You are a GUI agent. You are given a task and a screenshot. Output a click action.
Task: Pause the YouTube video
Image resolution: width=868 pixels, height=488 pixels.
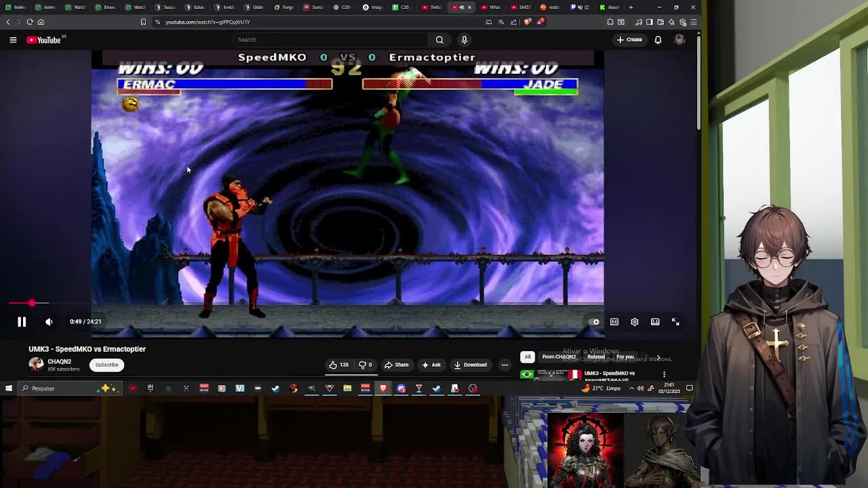pos(22,322)
